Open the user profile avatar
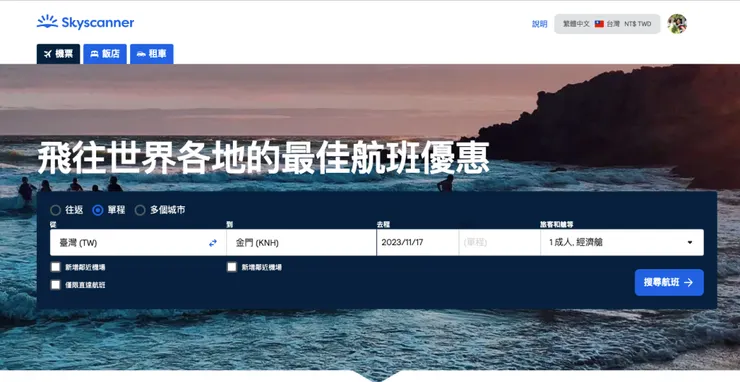 tap(677, 24)
